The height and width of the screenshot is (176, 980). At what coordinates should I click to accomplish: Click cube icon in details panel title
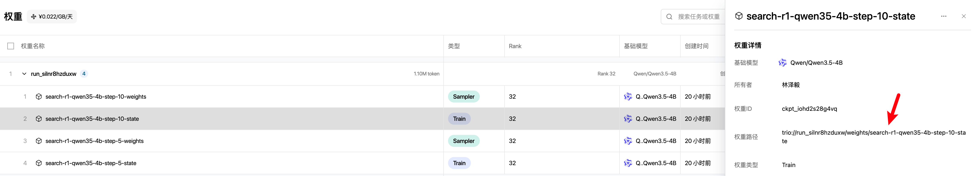point(739,16)
